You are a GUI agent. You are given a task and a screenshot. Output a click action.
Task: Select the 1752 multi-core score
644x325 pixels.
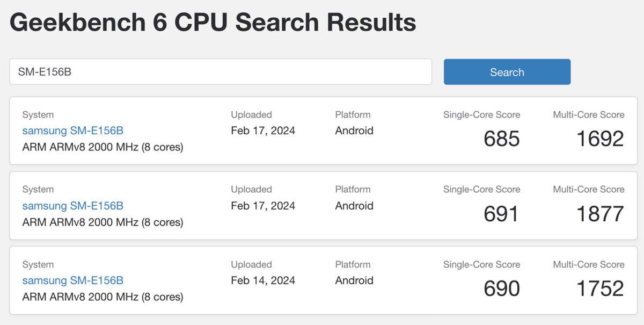(600, 288)
